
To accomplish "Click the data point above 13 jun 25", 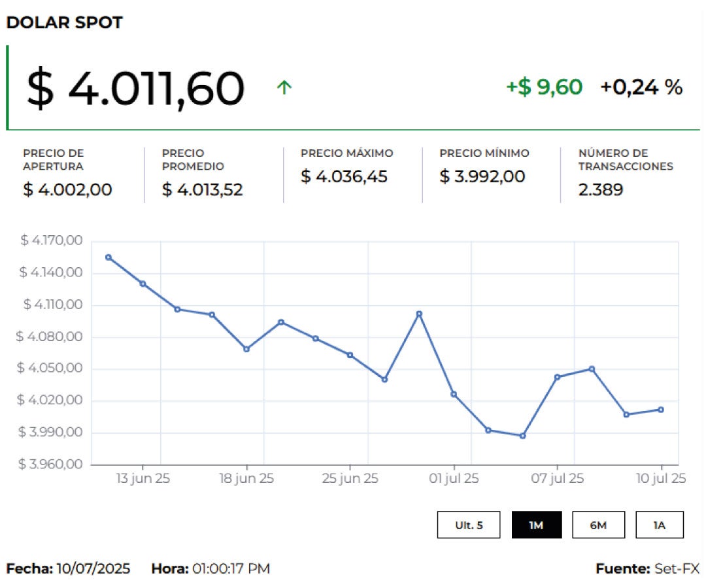I will point(143,284).
